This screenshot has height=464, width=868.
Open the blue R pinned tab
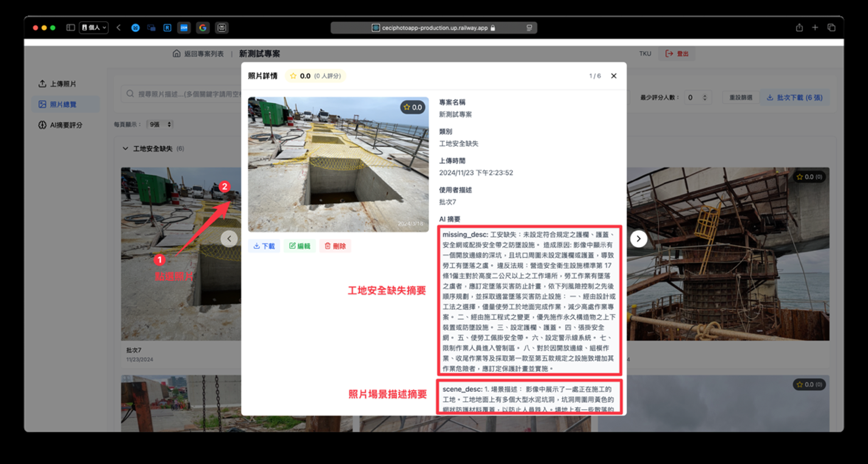coord(167,28)
